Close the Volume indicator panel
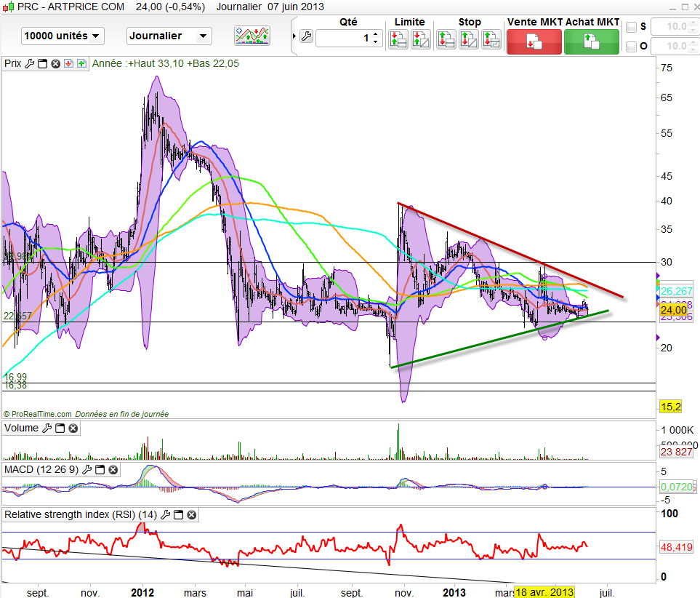The width and height of the screenshot is (700, 598). coord(73,428)
